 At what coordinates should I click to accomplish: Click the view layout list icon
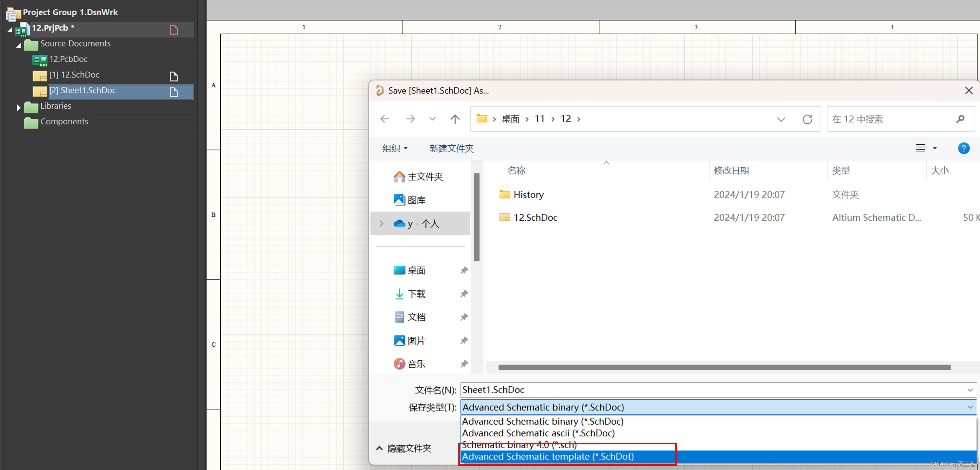920,148
